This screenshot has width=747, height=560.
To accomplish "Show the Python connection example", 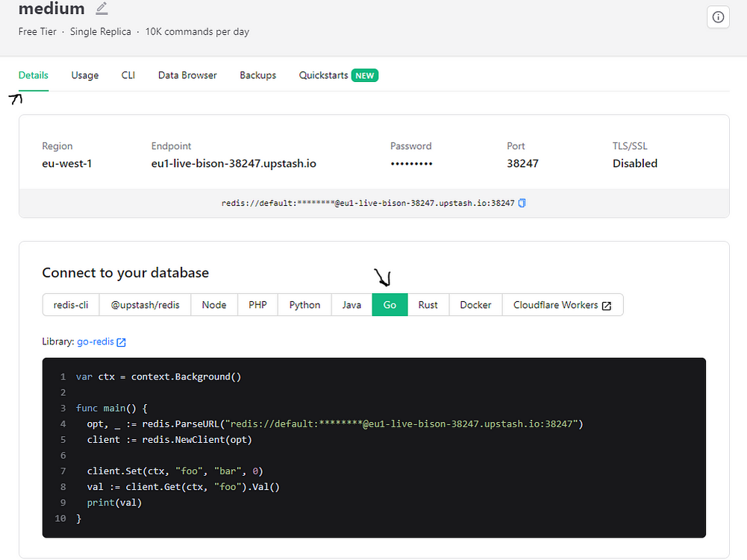I will (x=304, y=305).
